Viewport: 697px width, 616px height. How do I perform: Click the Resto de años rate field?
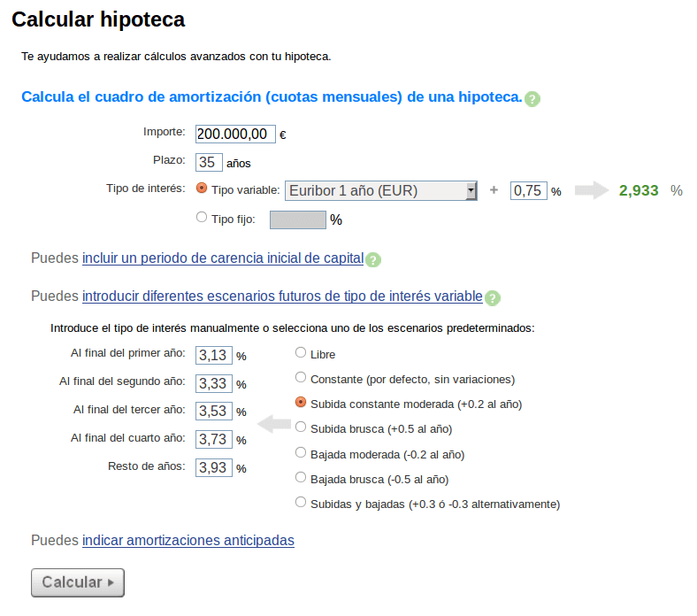[x=213, y=467]
